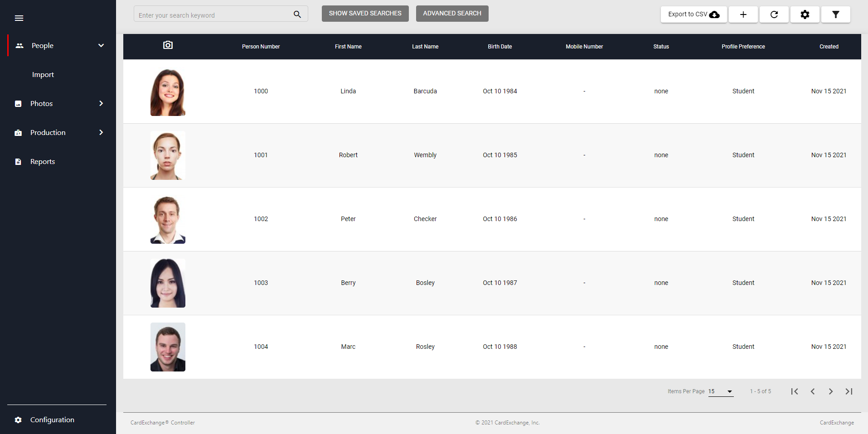This screenshot has height=434, width=868.
Task: Open the Reports section
Action: pyautogui.click(x=42, y=162)
